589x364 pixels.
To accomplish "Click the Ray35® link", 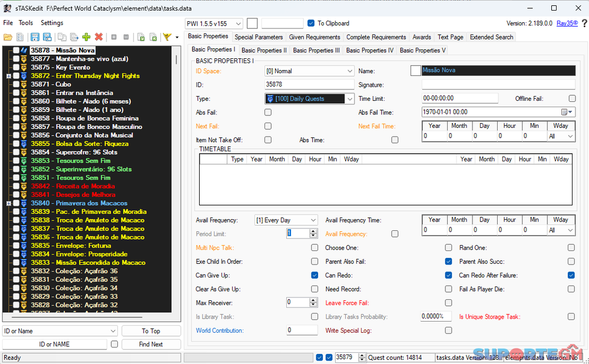I will point(567,24).
